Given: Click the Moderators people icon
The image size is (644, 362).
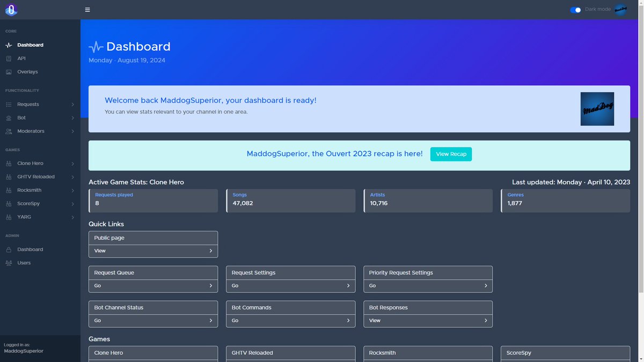Looking at the screenshot, I should point(9,131).
